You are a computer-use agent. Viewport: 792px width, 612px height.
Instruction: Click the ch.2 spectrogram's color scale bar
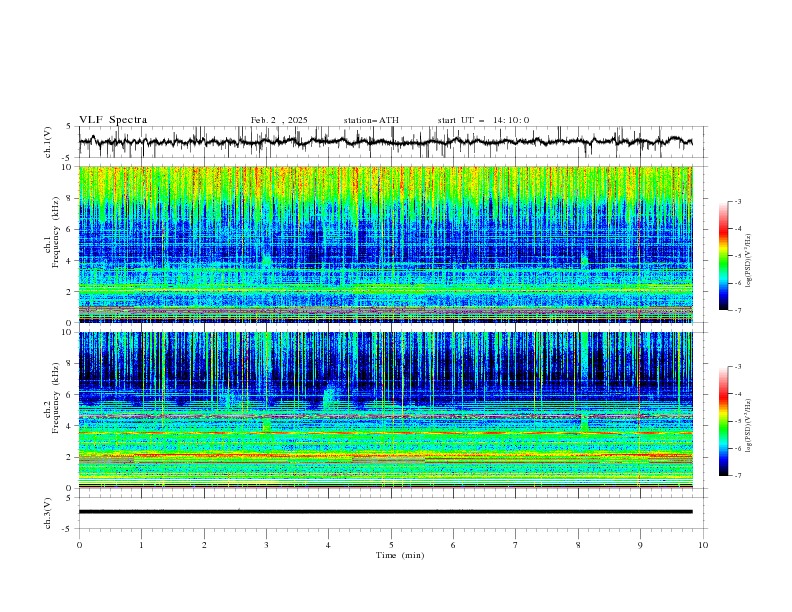tap(723, 421)
